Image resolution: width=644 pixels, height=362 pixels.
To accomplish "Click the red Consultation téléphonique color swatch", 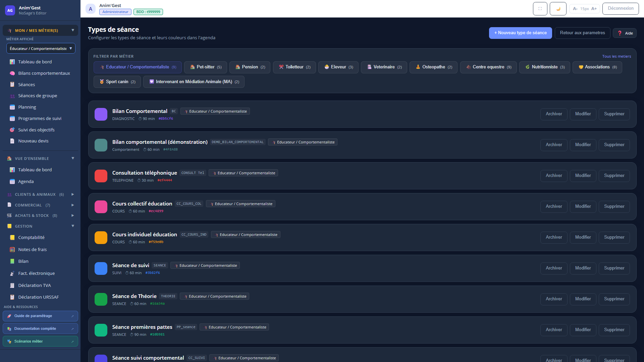I will coord(101,176).
